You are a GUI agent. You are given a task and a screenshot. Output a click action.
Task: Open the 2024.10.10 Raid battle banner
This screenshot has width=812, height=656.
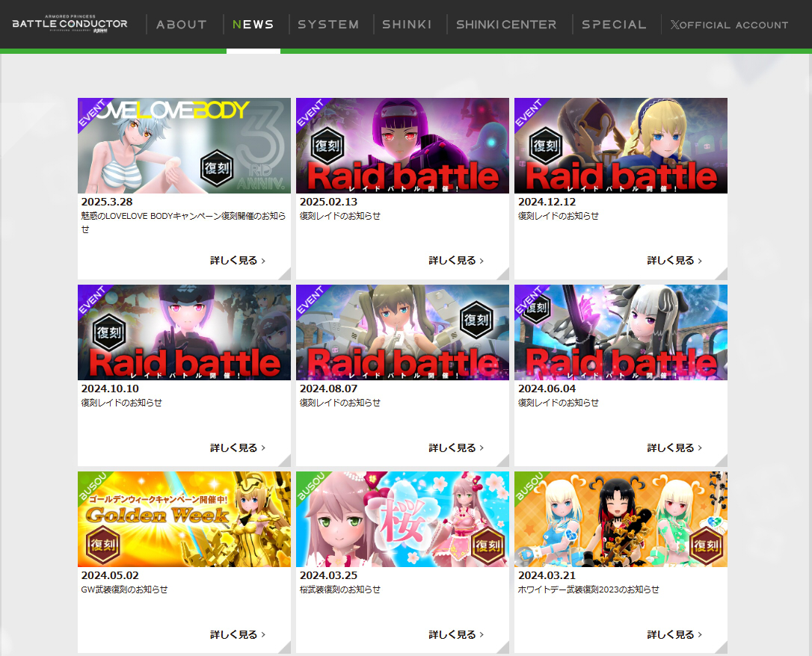185,332
